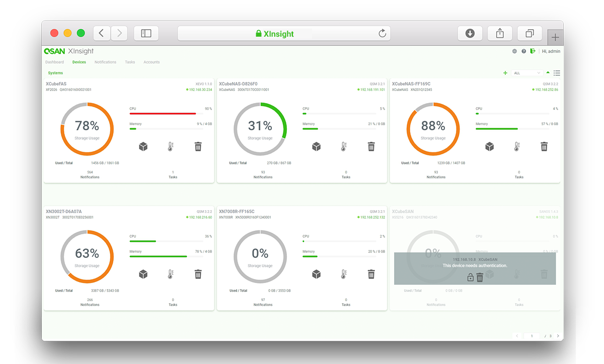Click the Safari downloads icon
The width and height of the screenshot is (604, 364).
[470, 33]
